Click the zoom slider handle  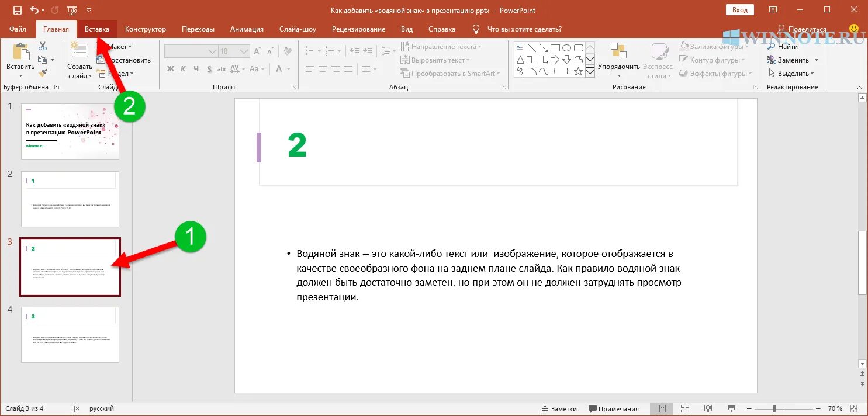[x=774, y=408]
